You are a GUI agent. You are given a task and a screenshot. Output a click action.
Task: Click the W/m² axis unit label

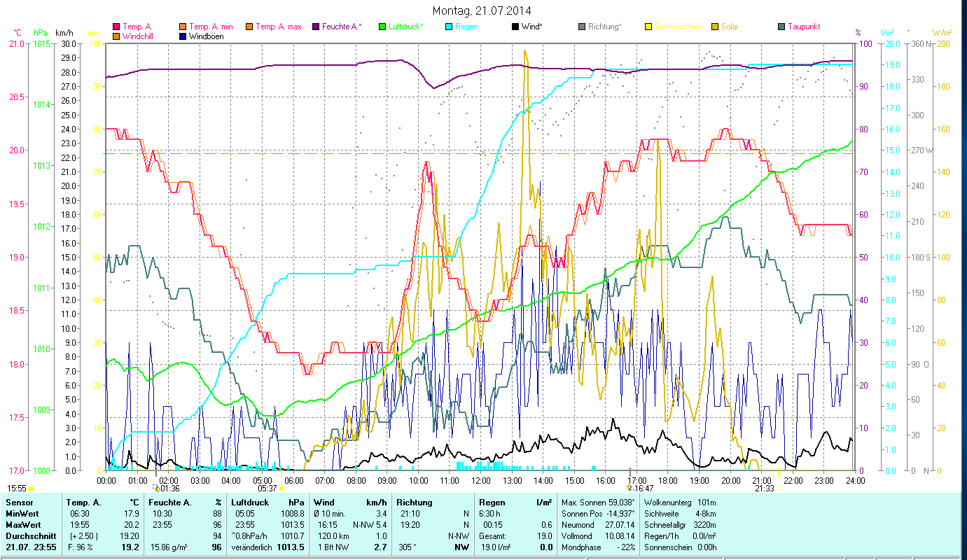point(942,33)
